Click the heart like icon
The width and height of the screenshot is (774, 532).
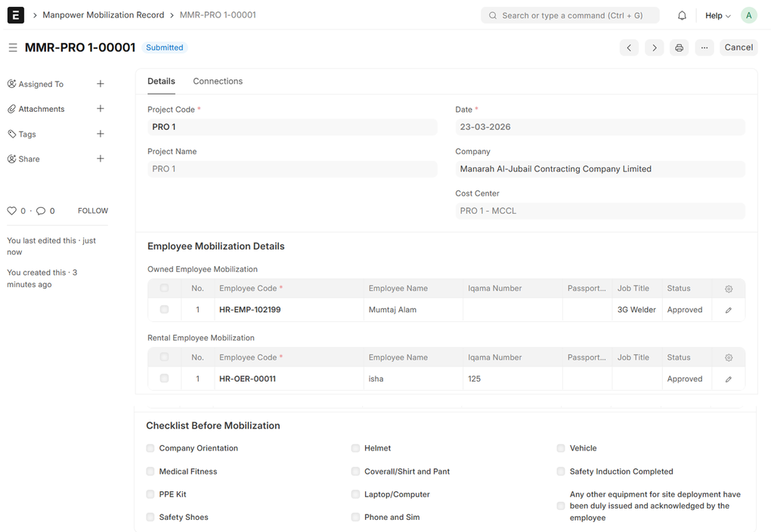11,211
